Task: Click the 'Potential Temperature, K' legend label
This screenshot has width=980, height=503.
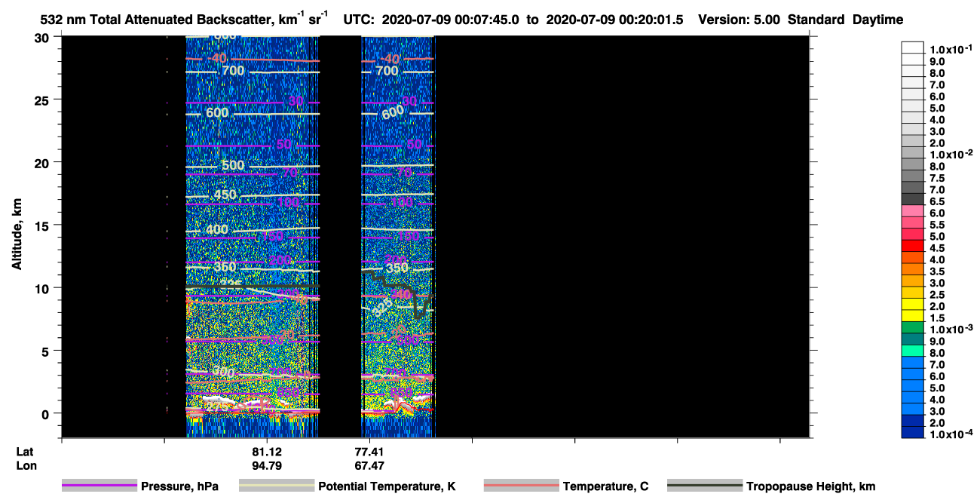Action: tap(387, 486)
